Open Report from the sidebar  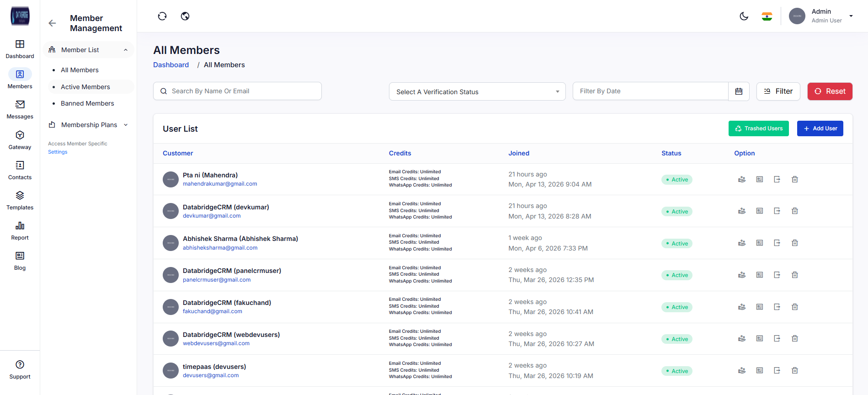[x=20, y=230]
